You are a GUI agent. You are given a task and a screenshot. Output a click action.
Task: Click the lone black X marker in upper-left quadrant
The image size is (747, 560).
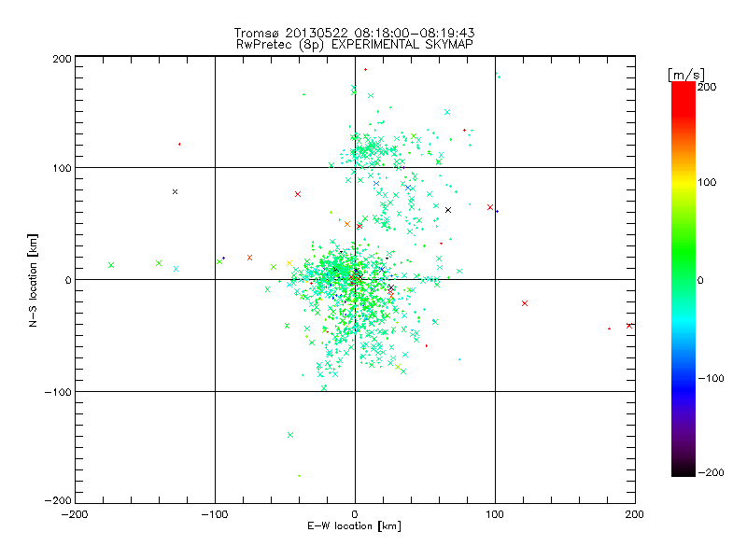pyautogui.click(x=175, y=192)
